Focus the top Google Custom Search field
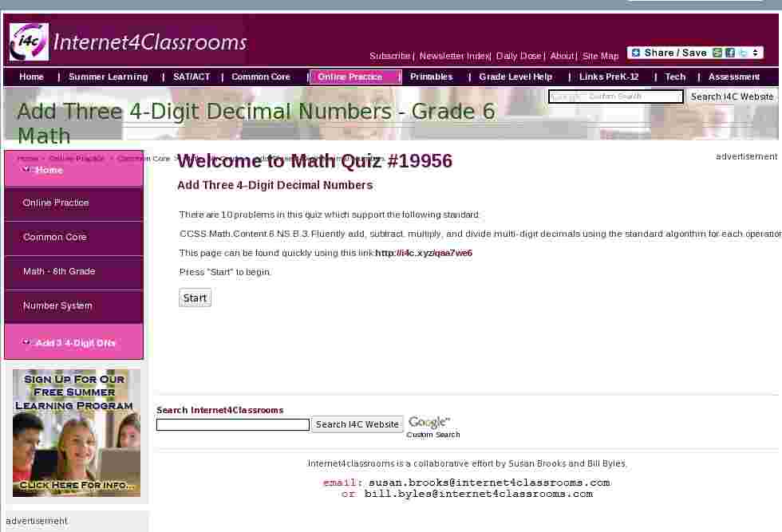Viewport: 782px width, 532px height. point(616,97)
